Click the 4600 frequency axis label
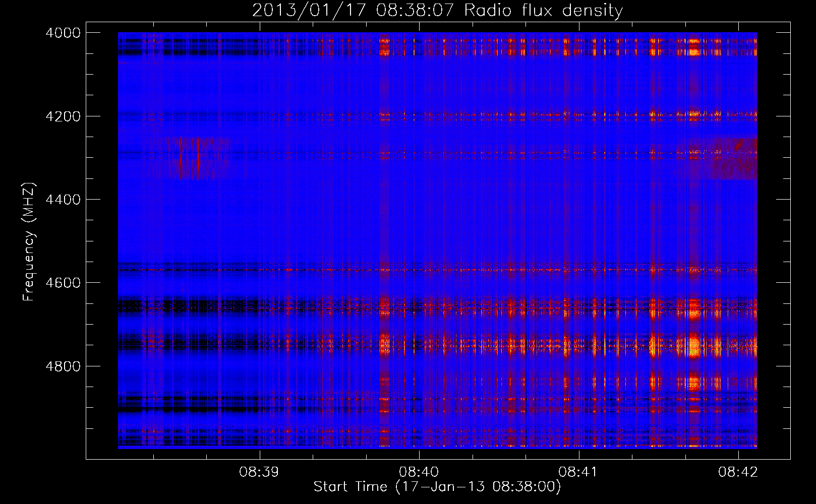The height and width of the screenshot is (504, 816). tap(63, 283)
